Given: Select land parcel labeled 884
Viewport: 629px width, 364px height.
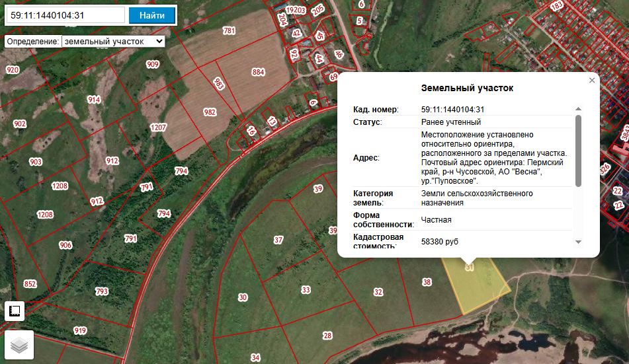Looking at the screenshot, I should point(258,72).
